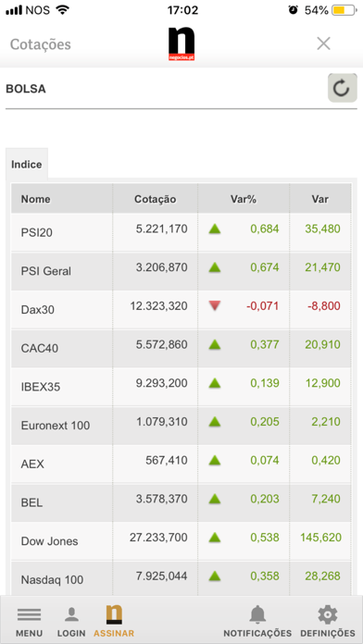Tap the CAC40 index name
363x644 pixels.
(40, 348)
